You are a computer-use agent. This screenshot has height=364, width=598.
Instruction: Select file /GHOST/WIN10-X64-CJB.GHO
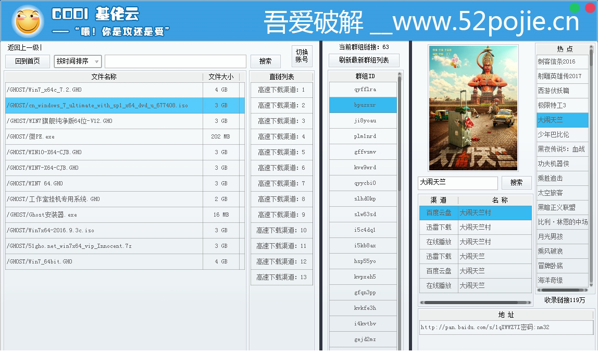124,153
